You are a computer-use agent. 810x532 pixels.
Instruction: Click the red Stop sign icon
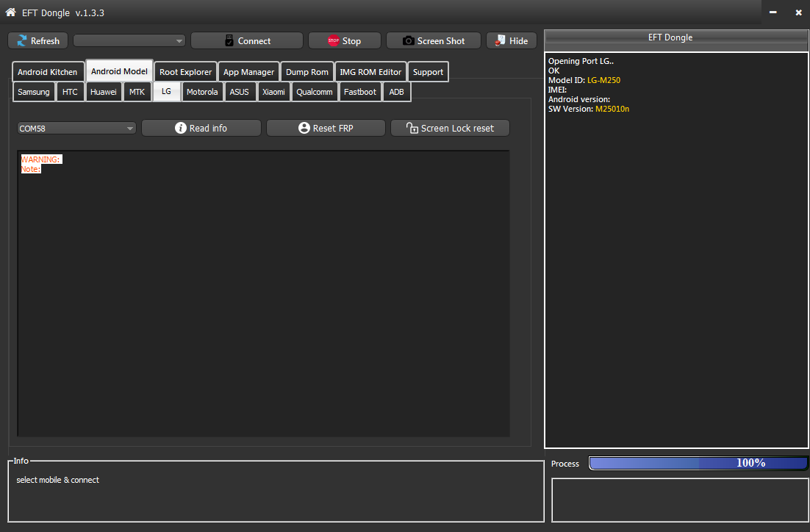point(334,41)
